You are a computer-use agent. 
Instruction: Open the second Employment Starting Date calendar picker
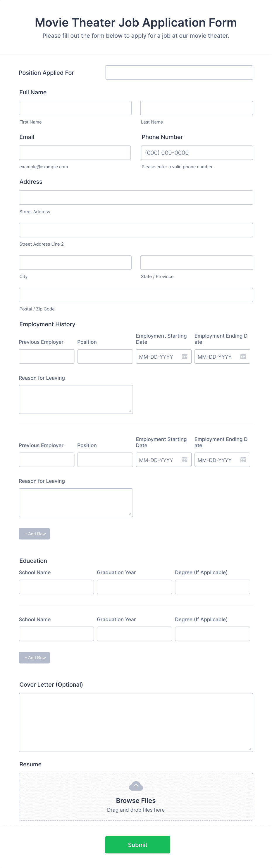184,460
